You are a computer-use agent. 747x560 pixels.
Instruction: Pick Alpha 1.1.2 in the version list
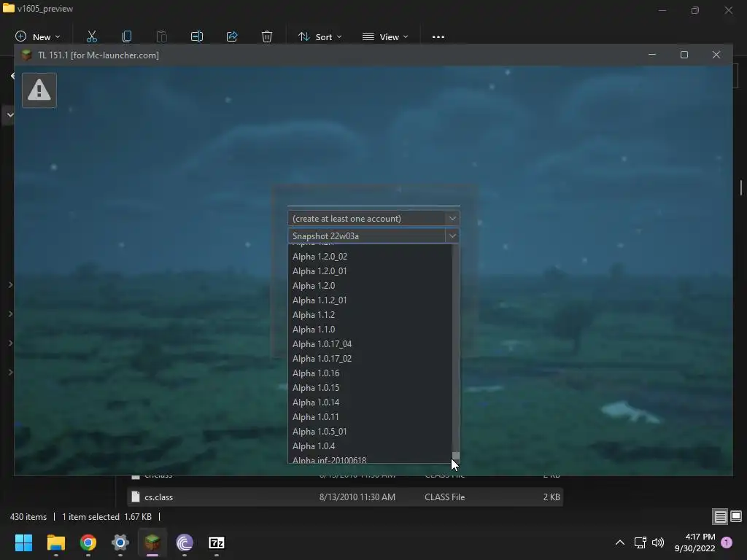point(370,315)
